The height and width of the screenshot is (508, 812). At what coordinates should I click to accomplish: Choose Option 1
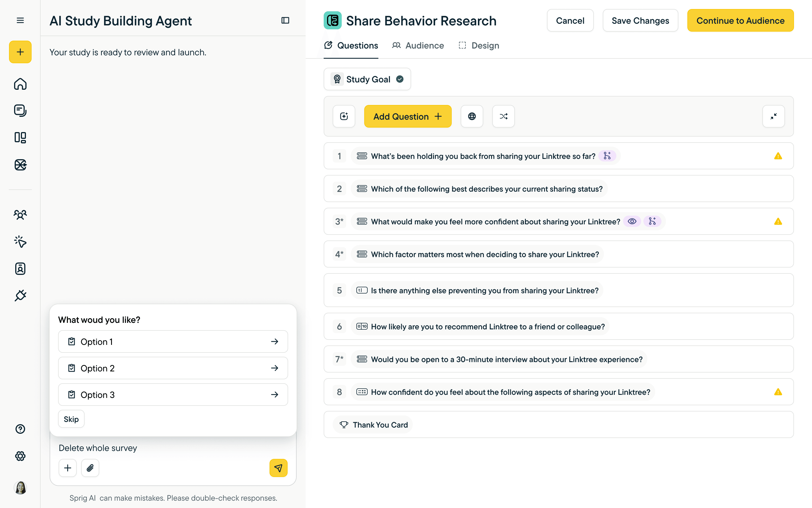click(173, 341)
